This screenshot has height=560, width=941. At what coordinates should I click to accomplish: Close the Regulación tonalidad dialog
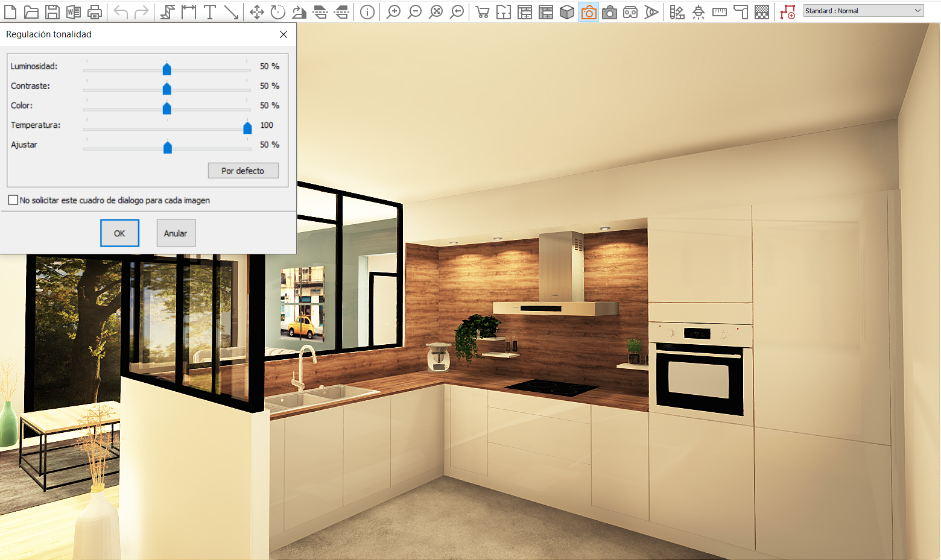coord(284,34)
